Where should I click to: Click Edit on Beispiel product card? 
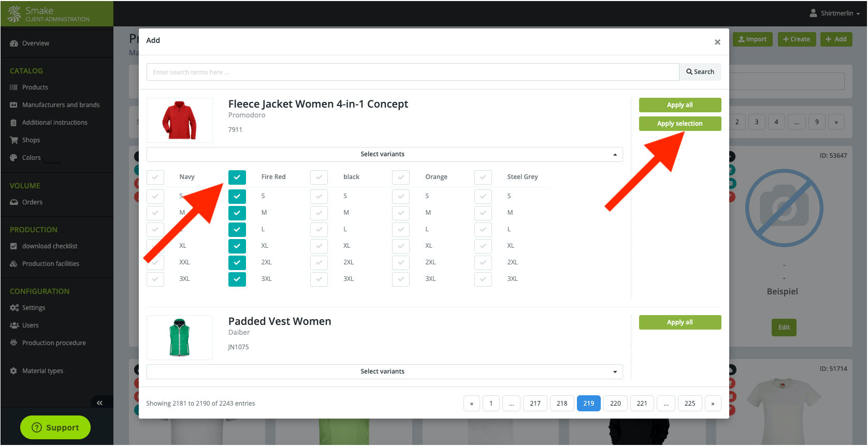pos(784,328)
